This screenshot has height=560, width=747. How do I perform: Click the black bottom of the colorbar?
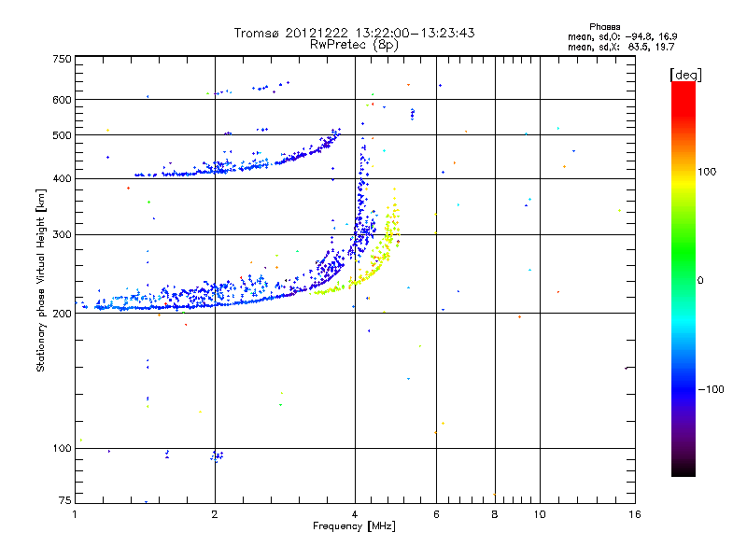click(684, 469)
